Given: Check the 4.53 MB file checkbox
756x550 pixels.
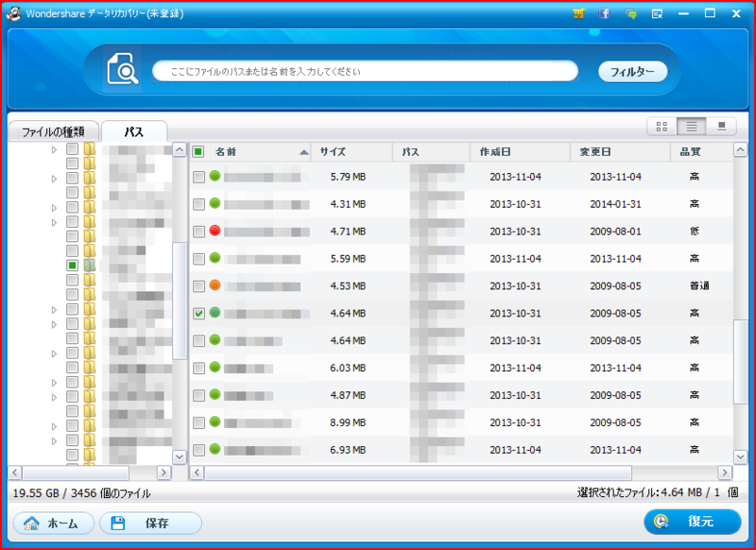Looking at the screenshot, I should click(198, 286).
